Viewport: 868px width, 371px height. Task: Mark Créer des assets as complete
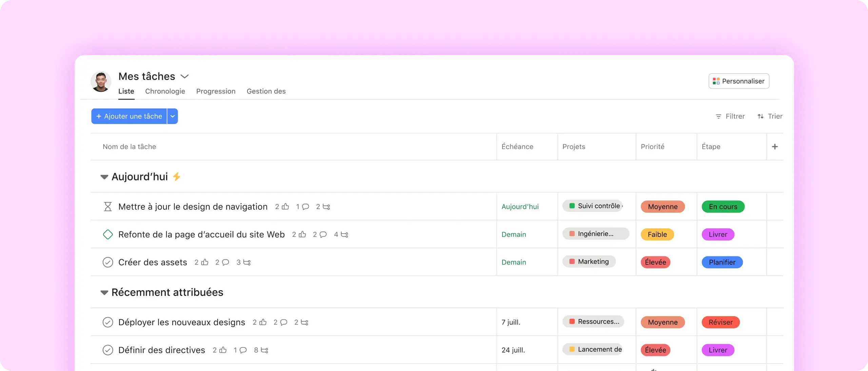click(x=107, y=262)
